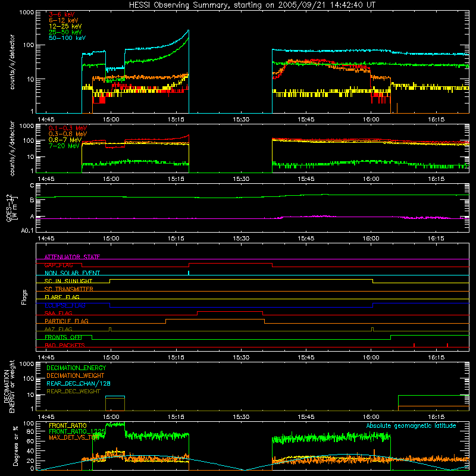Click the red GAP_FLAG label

click(x=58, y=265)
